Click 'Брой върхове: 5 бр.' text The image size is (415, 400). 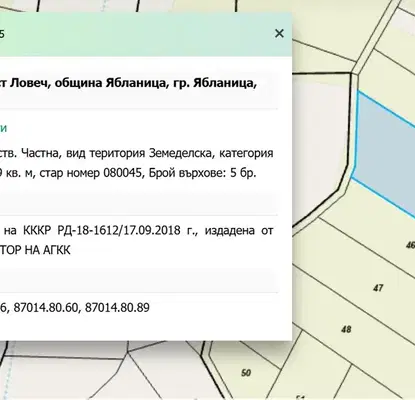(x=202, y=173)
